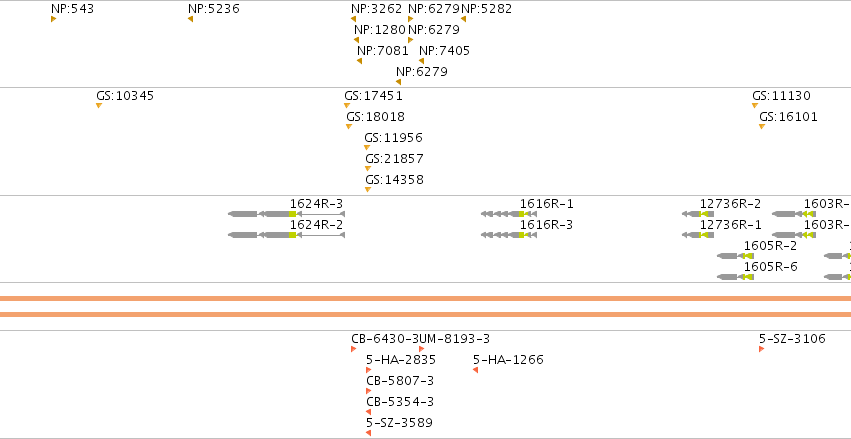
Task: Click the GS:11956 marker
Action: (x=367, y=147)
